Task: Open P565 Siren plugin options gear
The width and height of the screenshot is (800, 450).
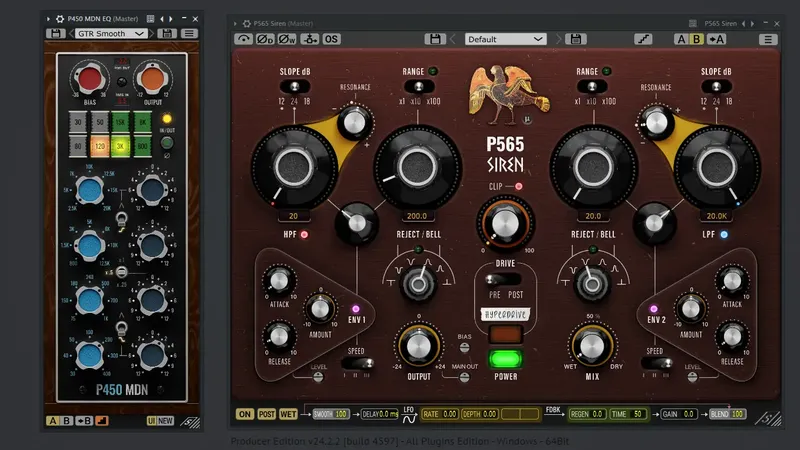Action: (x=247, y=23)
